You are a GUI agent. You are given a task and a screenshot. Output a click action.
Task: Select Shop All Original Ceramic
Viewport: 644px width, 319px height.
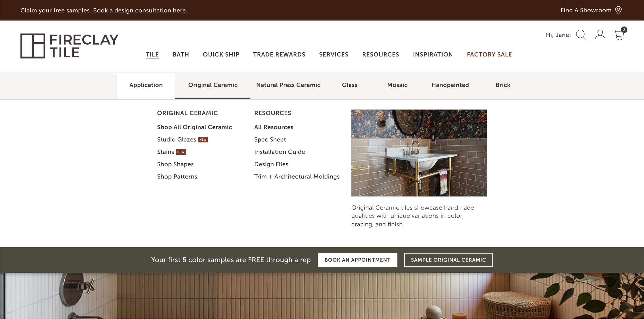click(194, 127)
